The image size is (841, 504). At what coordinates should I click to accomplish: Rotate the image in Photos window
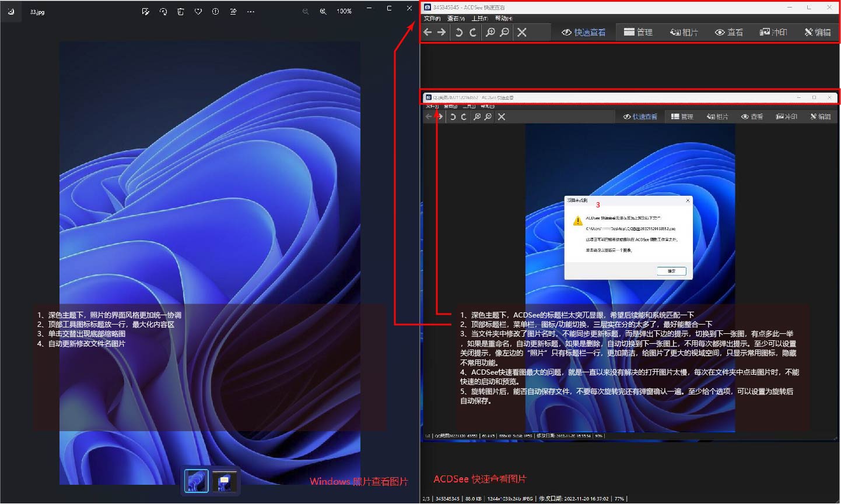[163, 12]
